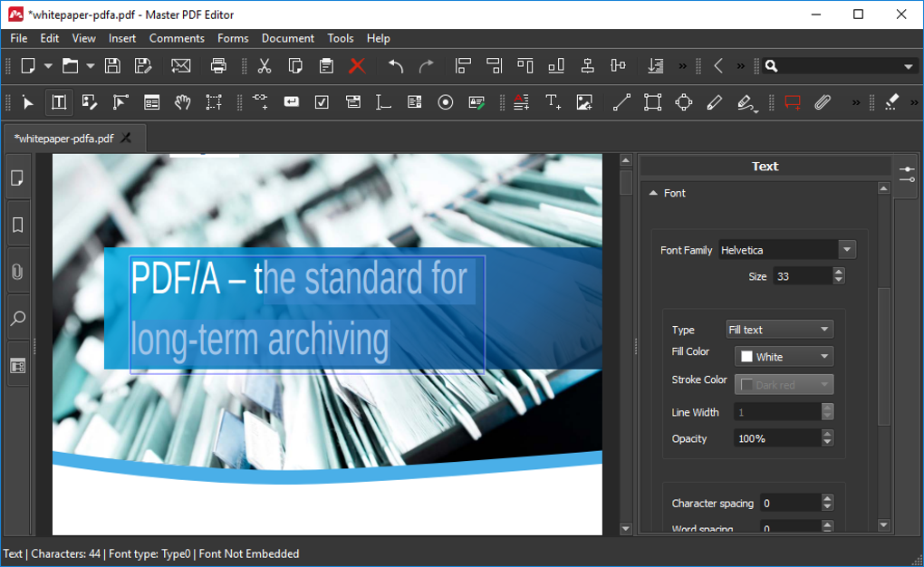Switch to the whitepaper-pdfa.pdf tab
The image size is (924, 567).
pyautogui.click(x=63, y=139)
